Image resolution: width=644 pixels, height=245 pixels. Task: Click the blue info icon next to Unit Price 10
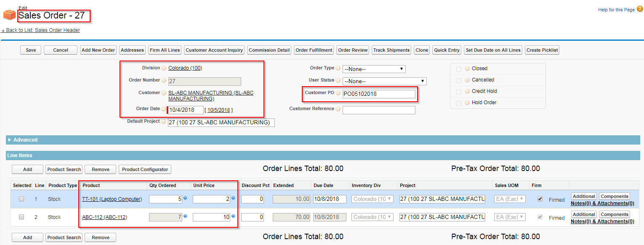(x=233, y=216)
